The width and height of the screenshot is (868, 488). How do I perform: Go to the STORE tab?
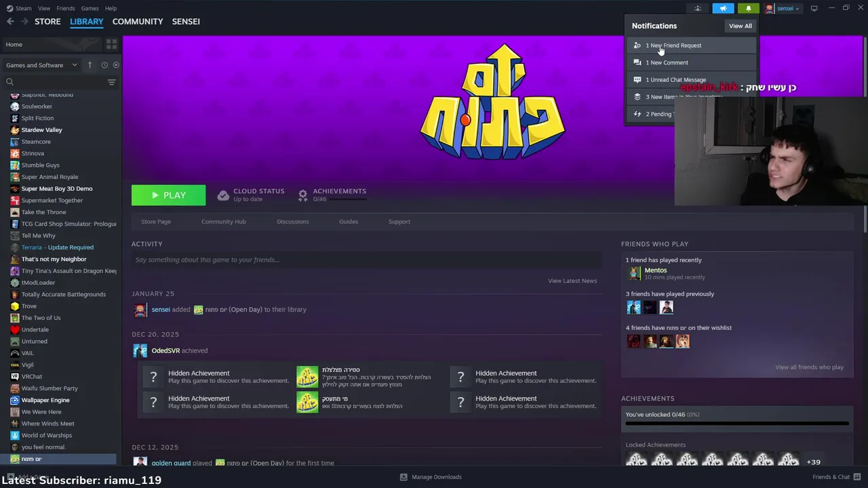click(x=47, y=22)
